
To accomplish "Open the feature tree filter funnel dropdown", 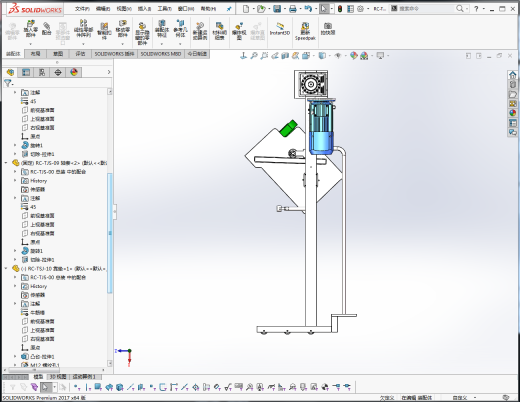I will 8,83.
